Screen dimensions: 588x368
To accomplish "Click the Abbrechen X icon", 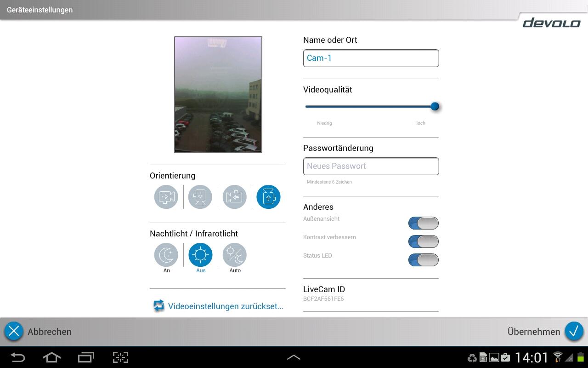I will 14,331.
